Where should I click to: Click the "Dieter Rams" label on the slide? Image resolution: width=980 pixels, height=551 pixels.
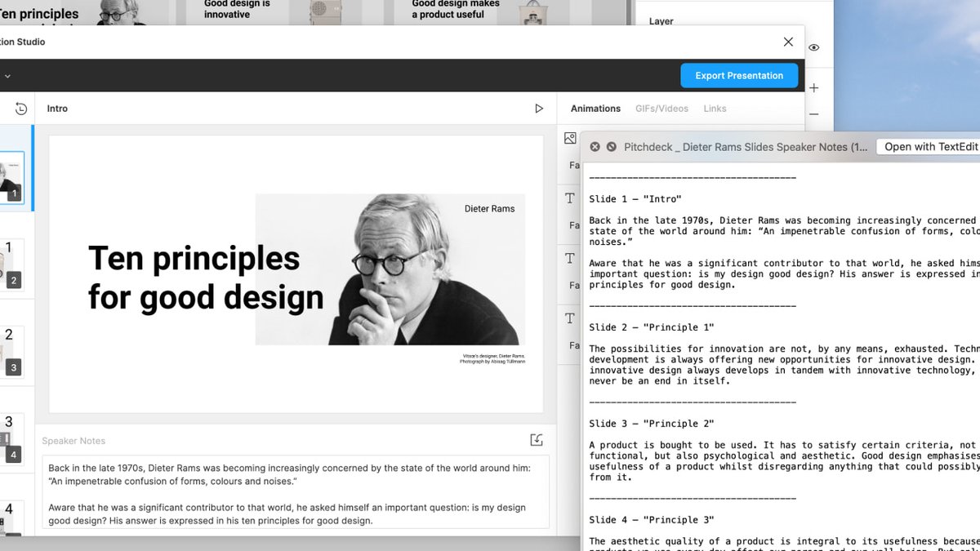point(489,209)
